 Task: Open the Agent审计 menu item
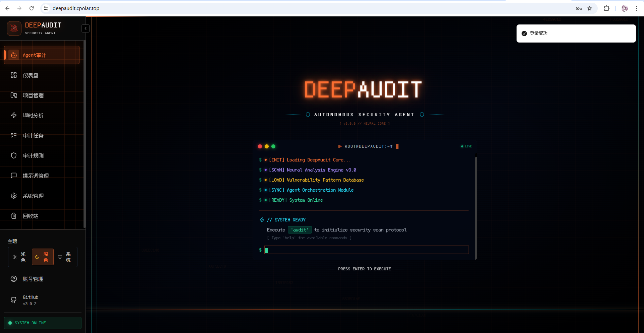[x=42, y=55]
